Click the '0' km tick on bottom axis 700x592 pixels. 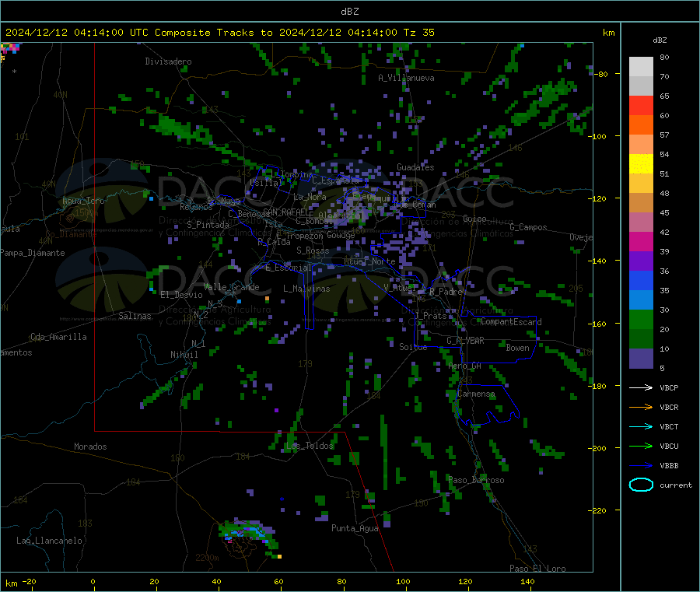pos(93,581)
